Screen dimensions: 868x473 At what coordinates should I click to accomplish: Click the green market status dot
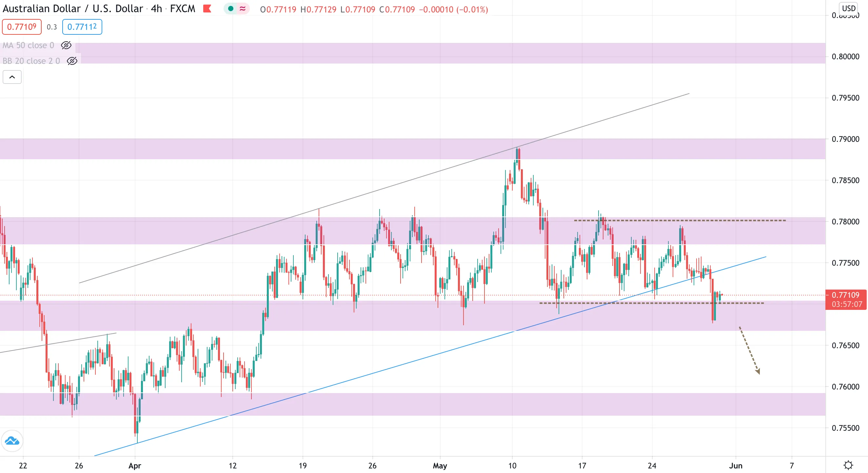click(231, 9)
